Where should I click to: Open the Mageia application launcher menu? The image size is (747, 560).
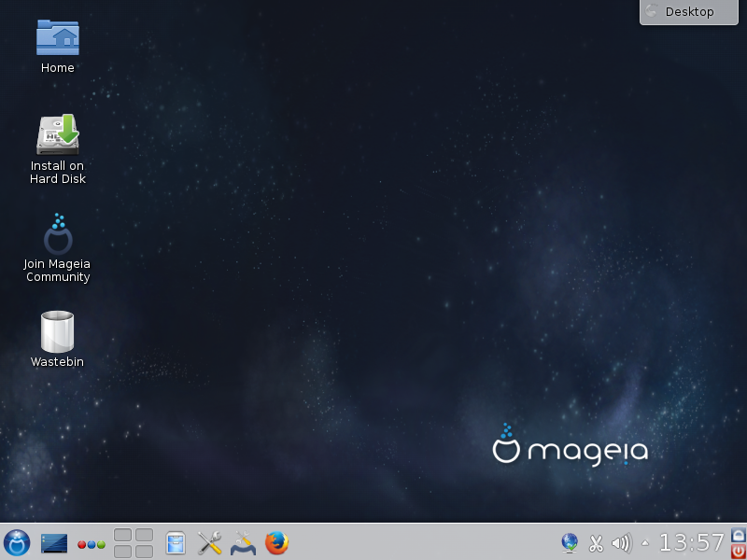17,542
